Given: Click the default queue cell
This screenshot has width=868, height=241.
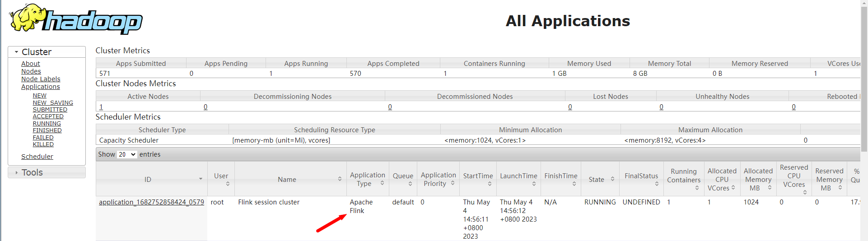Looking at the screenshot, I should (403, 202).
